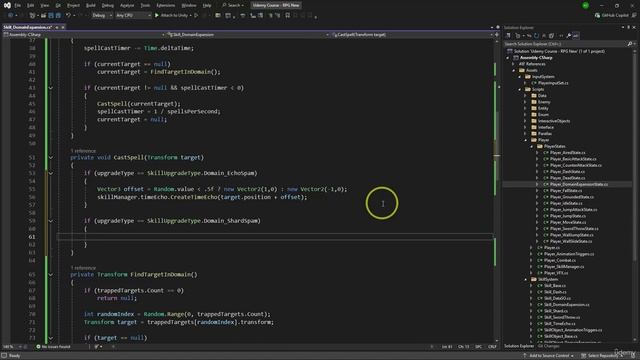Select Player_SkillManager.cs in Solution Explorer
Viewport: 640px width, 360px height.
(563, 267)
